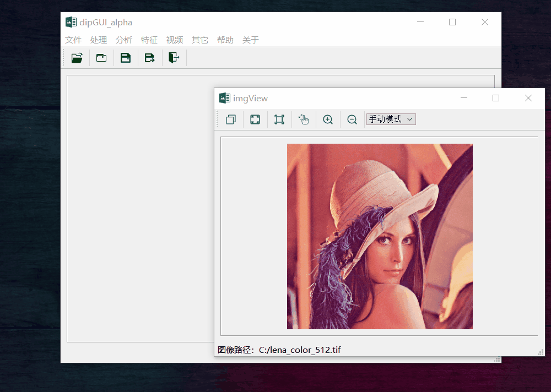551x392 pixels.
Task: Open the 其它 menu
Action: (x=200, y=40)
